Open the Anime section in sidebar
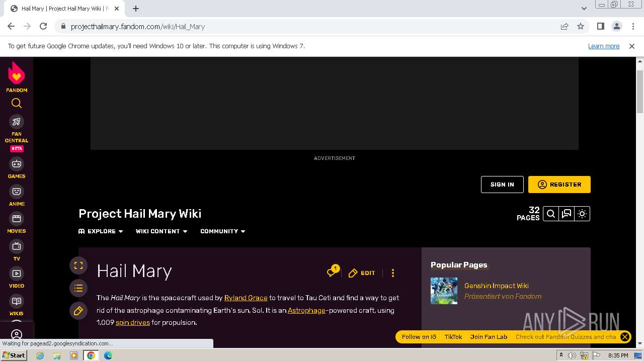This screenshot has width=644, height=362. 17,196
